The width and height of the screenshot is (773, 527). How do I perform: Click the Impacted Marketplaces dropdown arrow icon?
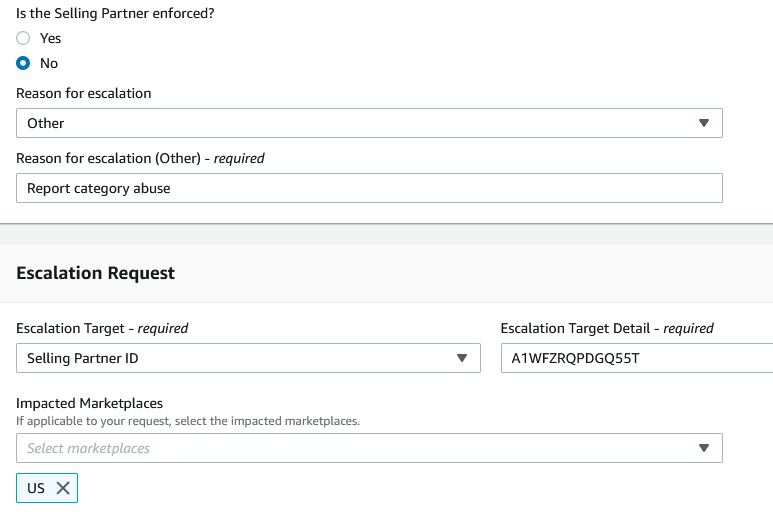click(x=703, y=448)
